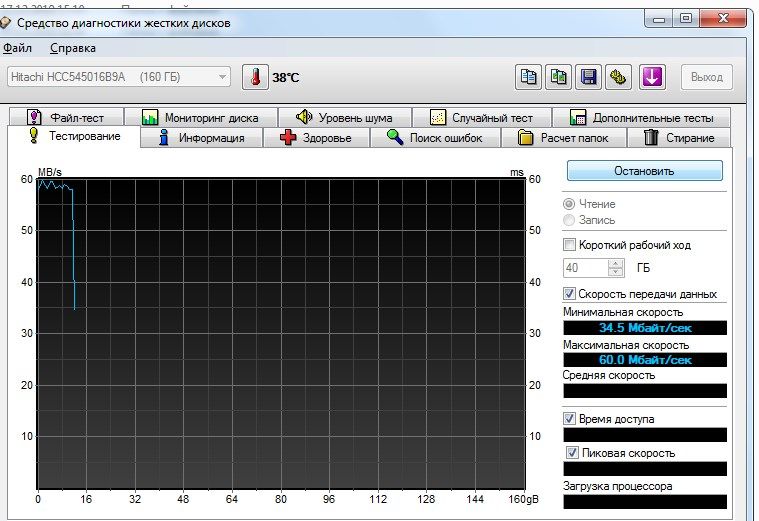The image size is (759, 521).
Task: Click the Выход button
Action: (x=707, y=77)
